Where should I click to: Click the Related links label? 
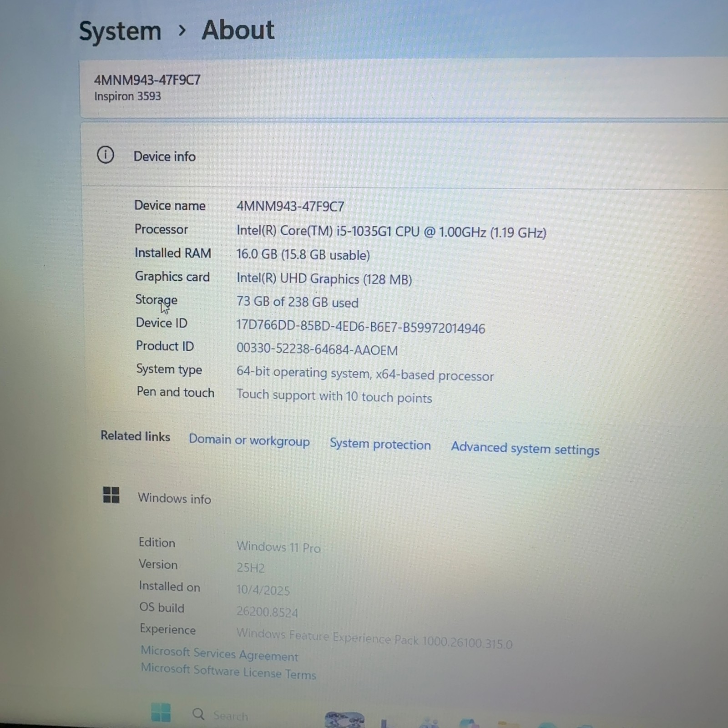tap(136, 436)
